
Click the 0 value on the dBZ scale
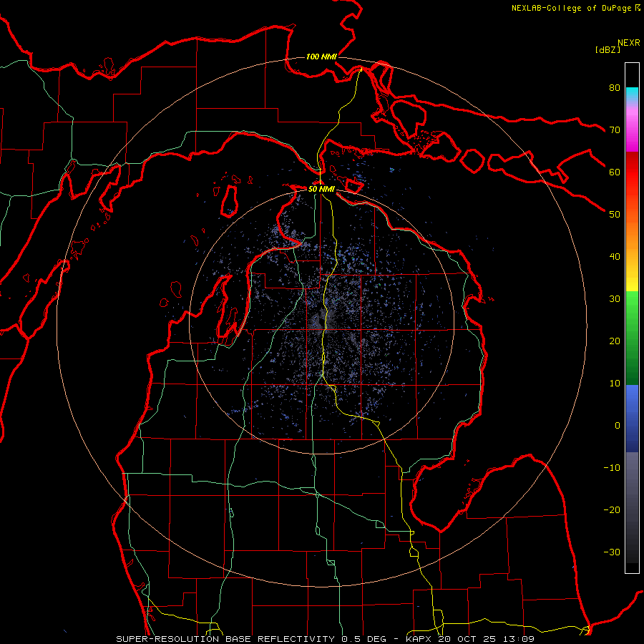(618, 426)
